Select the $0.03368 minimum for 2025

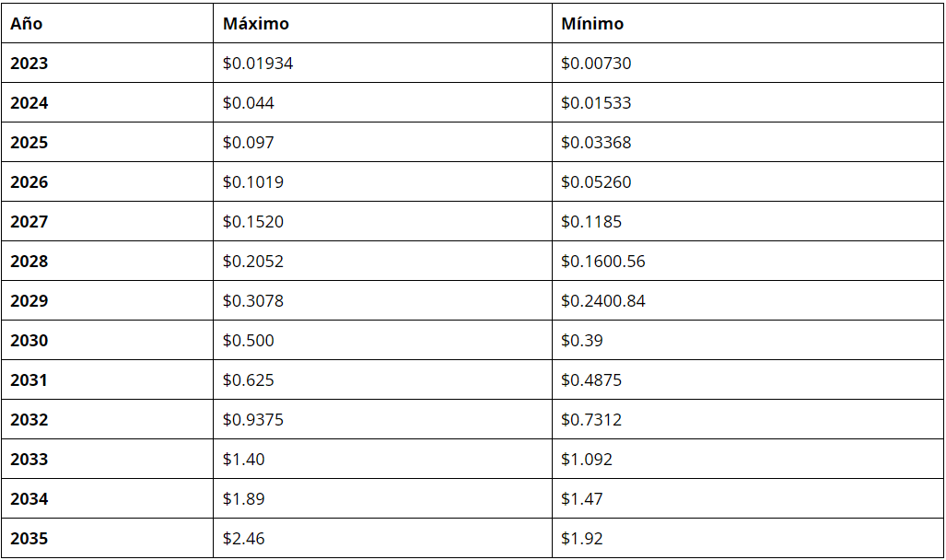tap(596, 143)
